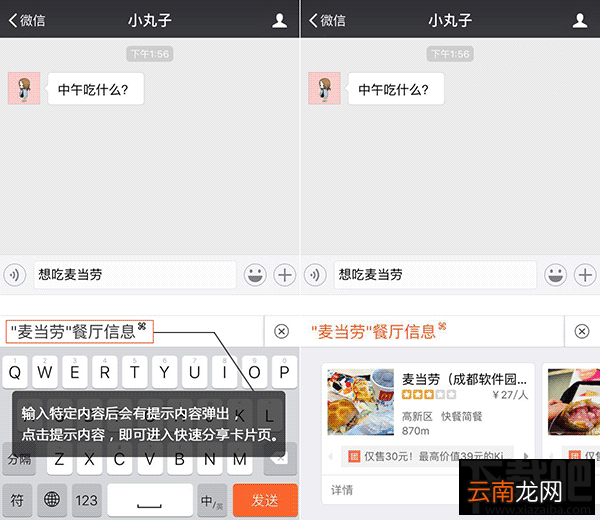
Task: Focus left message field 想吃麦当劳
Action: pos(135,275)
